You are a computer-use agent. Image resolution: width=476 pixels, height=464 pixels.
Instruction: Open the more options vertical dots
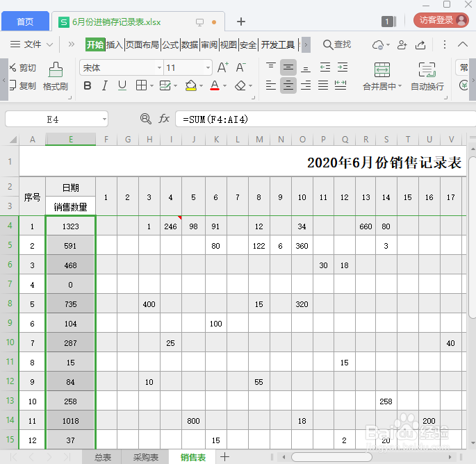coord(445,44)
